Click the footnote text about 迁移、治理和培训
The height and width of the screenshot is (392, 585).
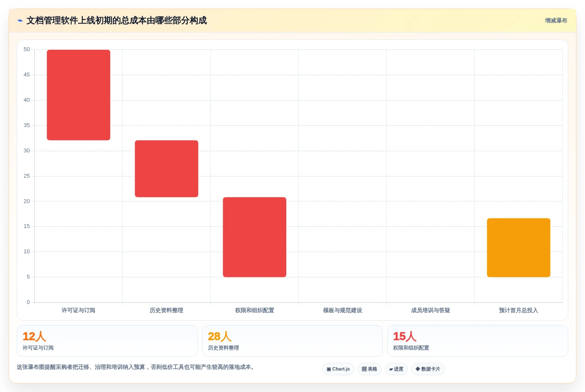pyautogui.click(x=136, y=367)
